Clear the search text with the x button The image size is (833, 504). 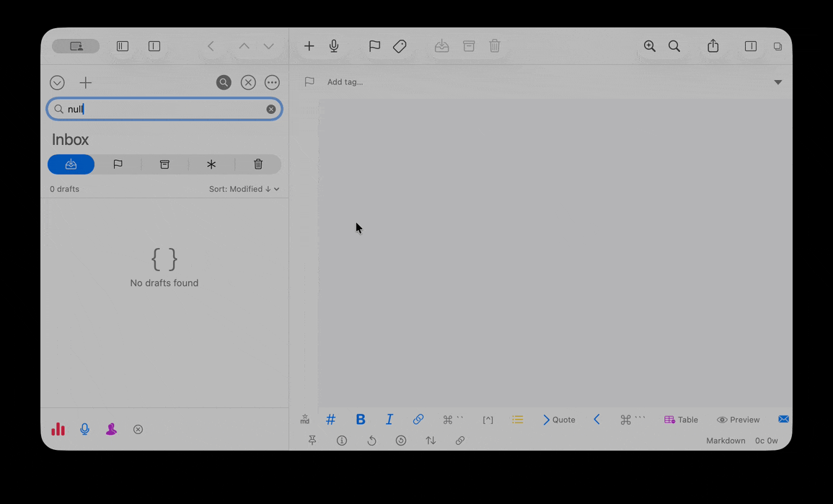[x=271, y=109]
